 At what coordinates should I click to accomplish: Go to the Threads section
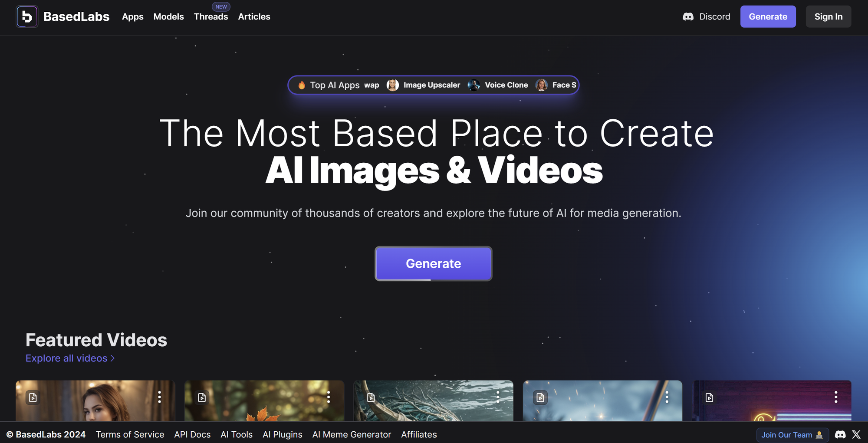pyautogui.click(x=211, y=16)
